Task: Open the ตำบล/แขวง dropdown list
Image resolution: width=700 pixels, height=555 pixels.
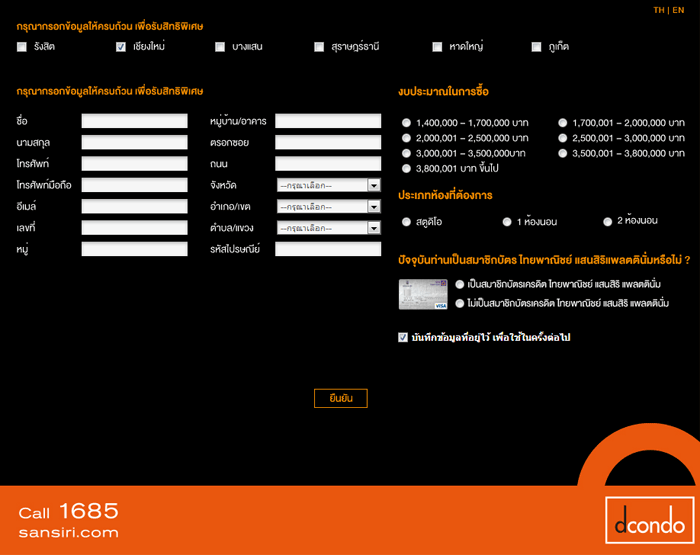Action: [328, 228]
